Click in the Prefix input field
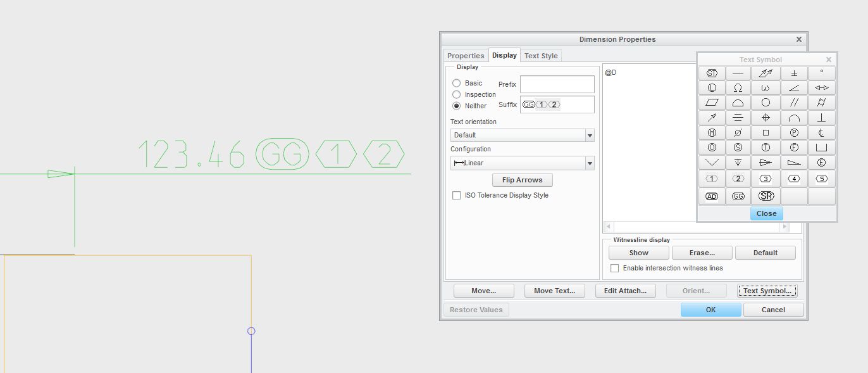This screenshot has width=868, height=373. click(x=557, y=84)
